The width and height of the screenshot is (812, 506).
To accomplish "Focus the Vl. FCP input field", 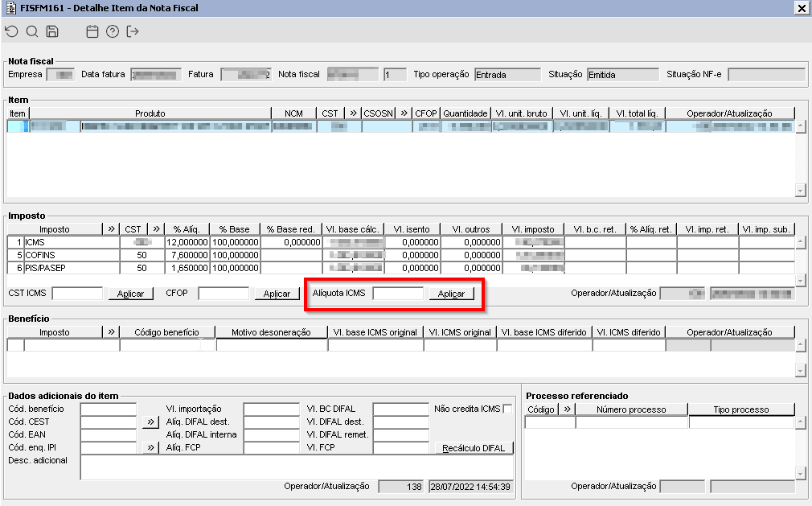I will click(401, 447).
